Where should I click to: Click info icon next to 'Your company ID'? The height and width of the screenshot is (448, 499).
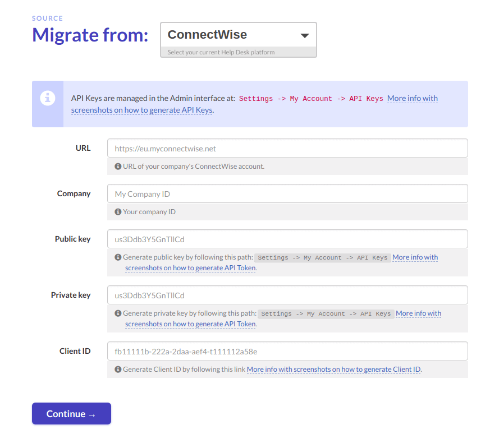[x=118, y=212]
